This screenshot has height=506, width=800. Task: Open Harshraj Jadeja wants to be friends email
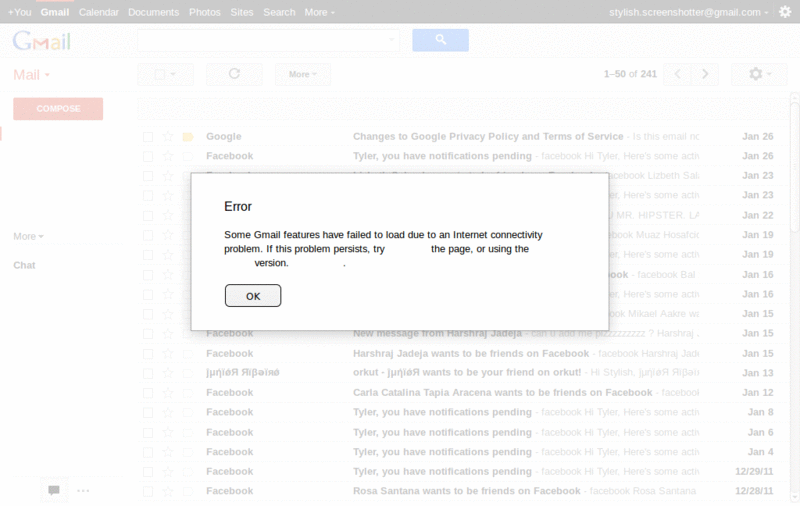[470, 353]
